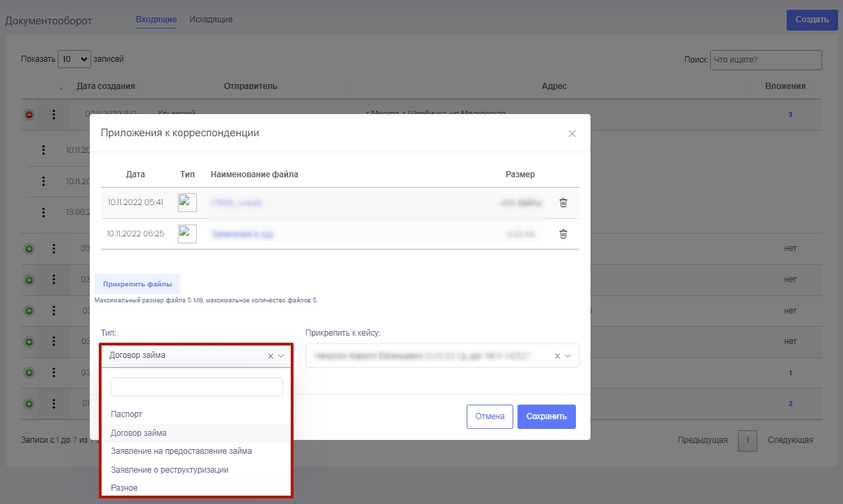
Task: Focus the search field inside type dropdown
Action: pyautogui.click(x=197, y=387)
